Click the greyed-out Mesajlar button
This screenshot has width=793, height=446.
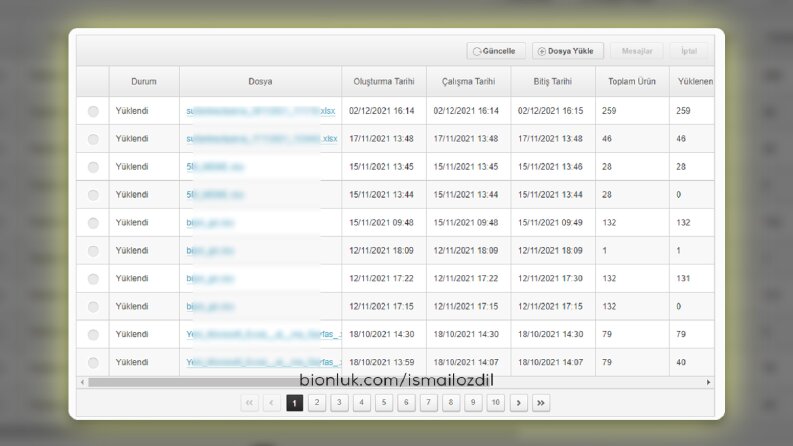pyautogui.click(x=637, y=51)
